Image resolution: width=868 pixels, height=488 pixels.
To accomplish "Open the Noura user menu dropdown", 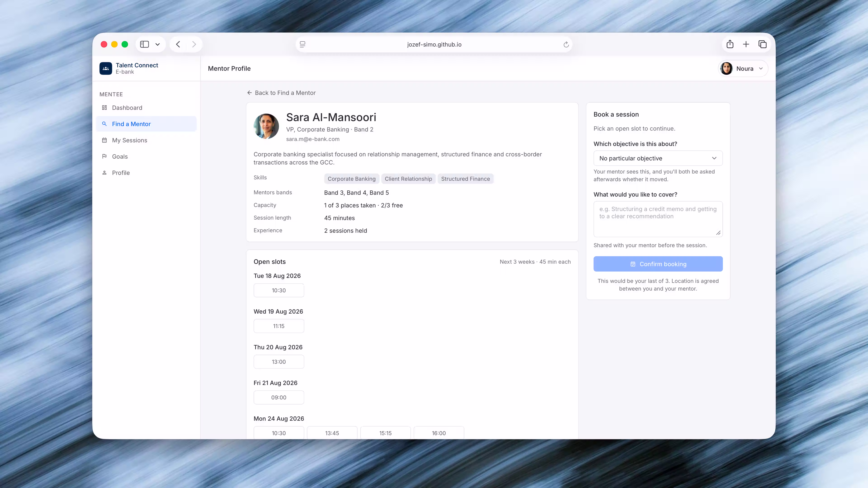I will [x=743, y=69].
